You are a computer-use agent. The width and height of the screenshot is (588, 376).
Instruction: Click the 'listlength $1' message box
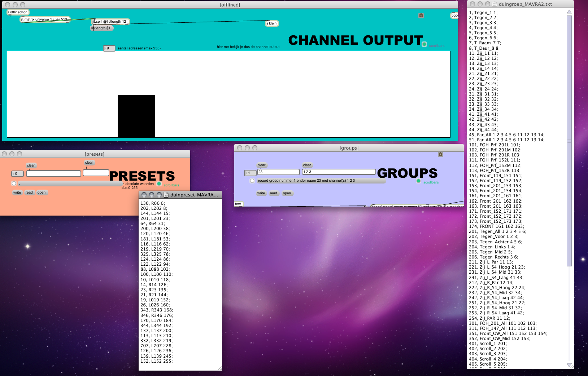pos(101,28)
